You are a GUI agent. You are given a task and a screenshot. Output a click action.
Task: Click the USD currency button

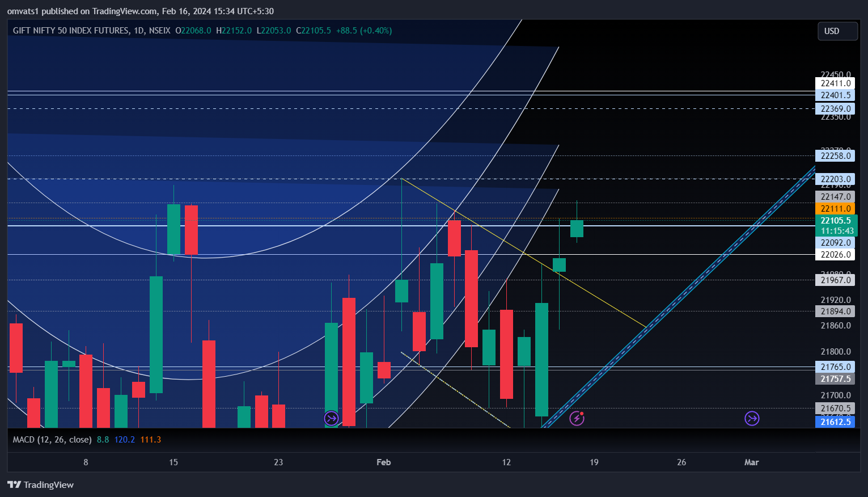pyautogui.click(x=837, y=31)
